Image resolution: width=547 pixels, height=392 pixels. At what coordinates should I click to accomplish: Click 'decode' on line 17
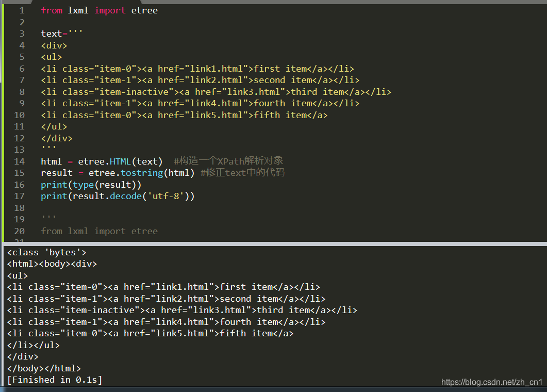126,196
